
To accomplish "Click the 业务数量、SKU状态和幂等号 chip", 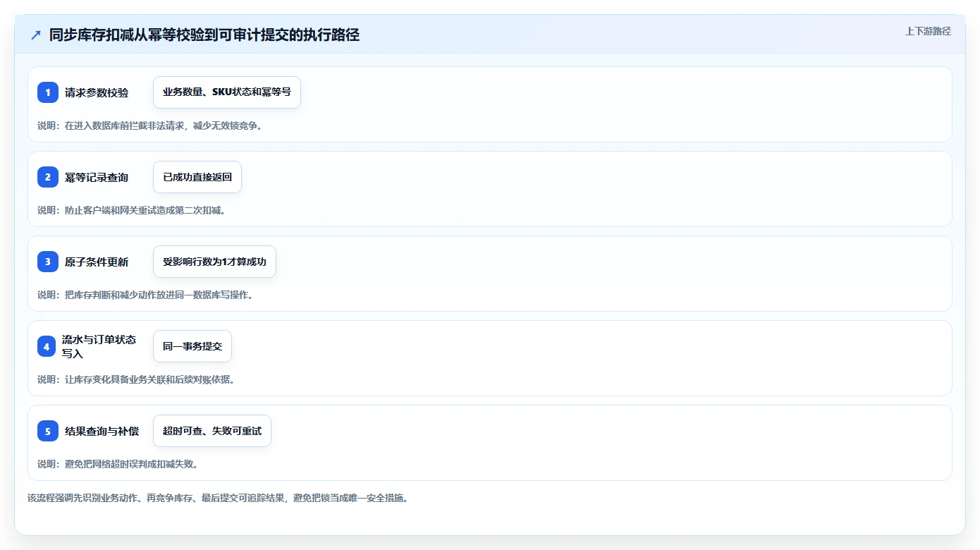I will (227, 92).
